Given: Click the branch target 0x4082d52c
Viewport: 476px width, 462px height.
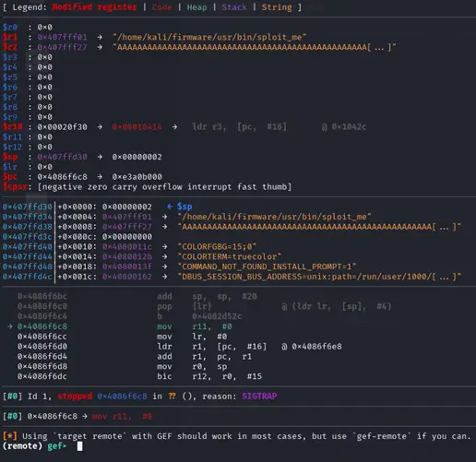Looking at the screenshot, I should 217,316.
